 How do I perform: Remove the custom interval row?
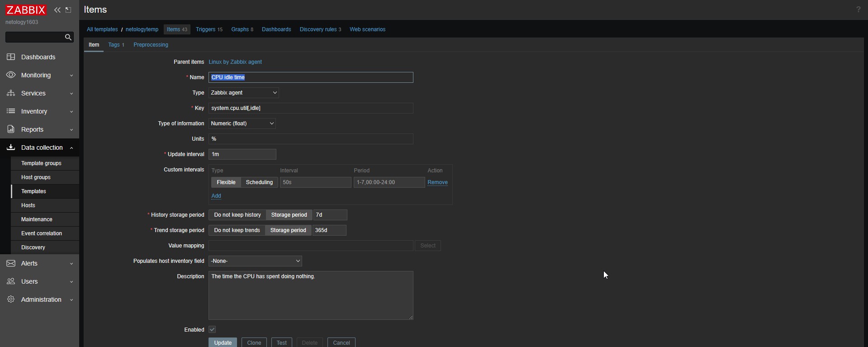point(437,182)
